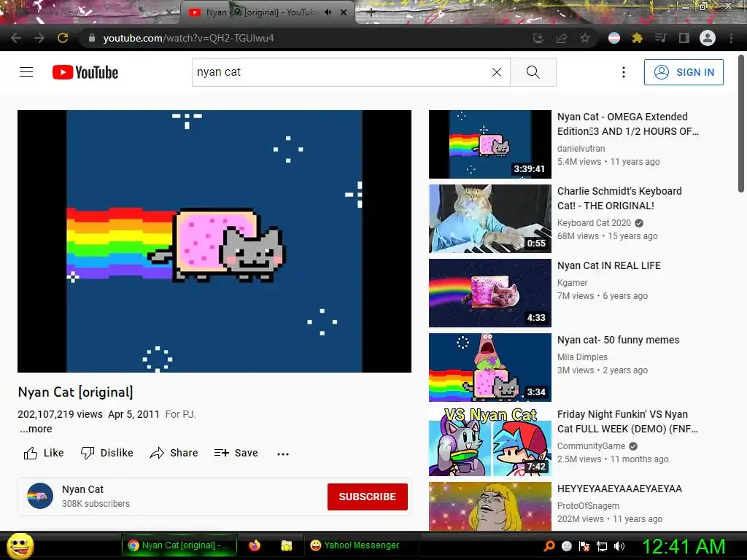The width and height of the screenshot is (747, 560).
Task: Open HEYYEYAAEYAAAEYAEYAA video title
Action: point(619,488)
